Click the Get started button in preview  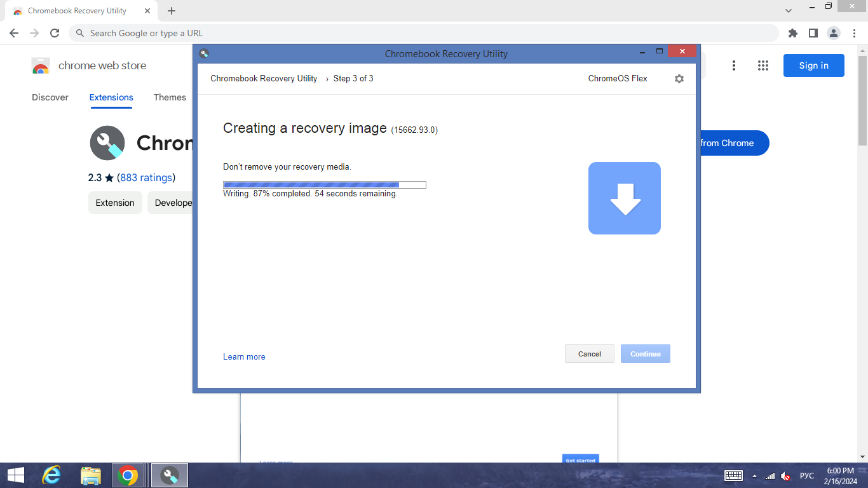click(581, 459)
